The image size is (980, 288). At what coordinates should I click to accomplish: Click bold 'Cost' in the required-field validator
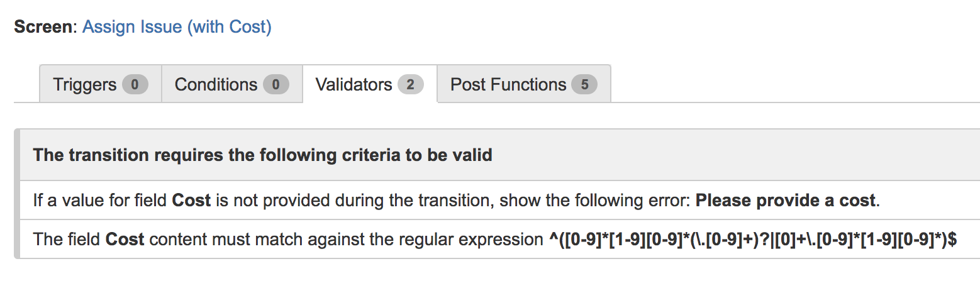[x=191, y=201]
